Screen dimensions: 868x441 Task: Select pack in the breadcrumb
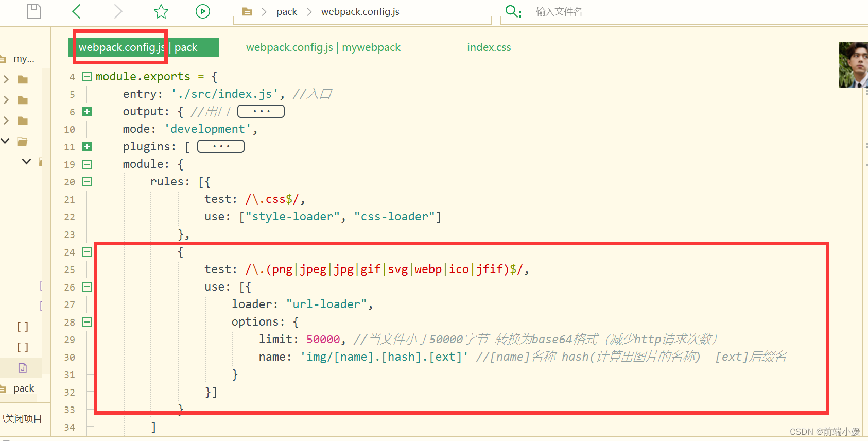point(287,12)
